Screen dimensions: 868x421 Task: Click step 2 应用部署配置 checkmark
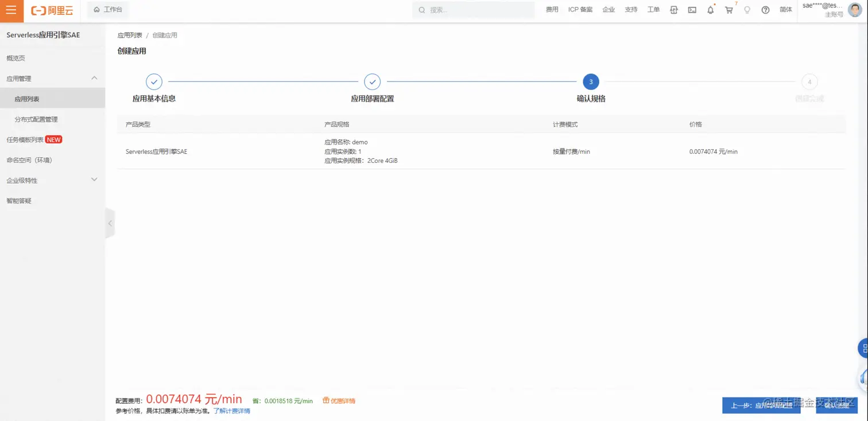pyautogui.click(x=372, y=81)
